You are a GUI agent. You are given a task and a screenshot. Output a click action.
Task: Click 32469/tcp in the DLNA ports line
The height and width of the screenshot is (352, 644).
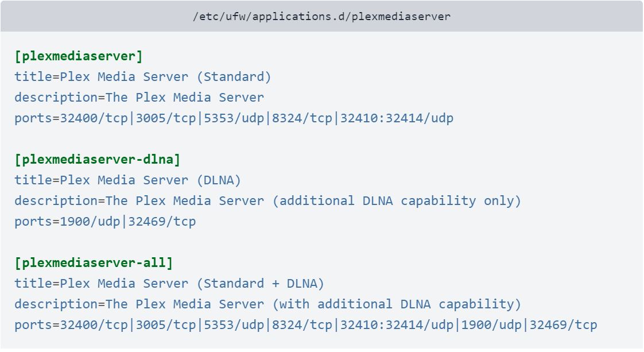[x=162, y=222]
